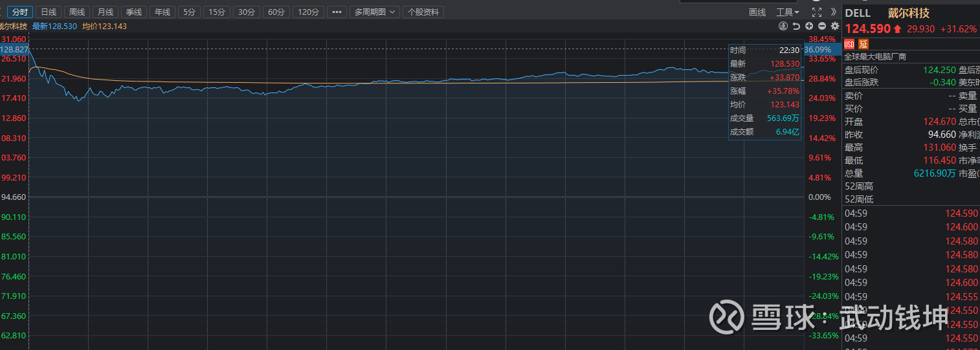Switch to the 月线 monthly chart tab
Viewport: 980px width, 350px height.
pyautogui.click(x=106, y=12)
